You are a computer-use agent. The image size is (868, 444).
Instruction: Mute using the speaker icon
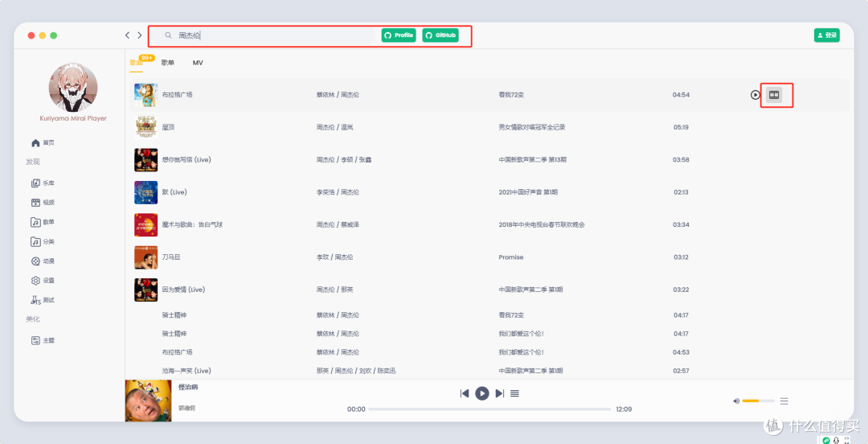[736, 401]
